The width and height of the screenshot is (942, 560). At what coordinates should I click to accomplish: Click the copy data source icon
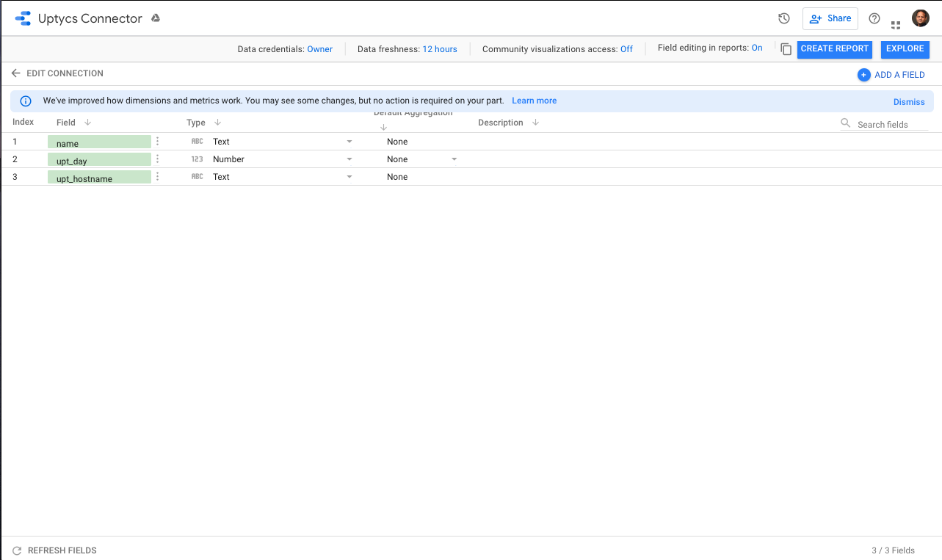[786, 49]
